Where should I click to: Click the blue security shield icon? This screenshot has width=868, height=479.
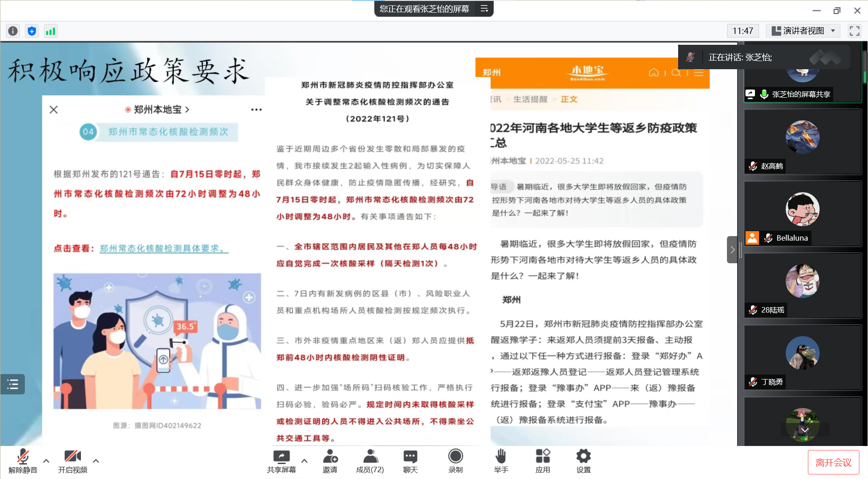tap(32, 31)
